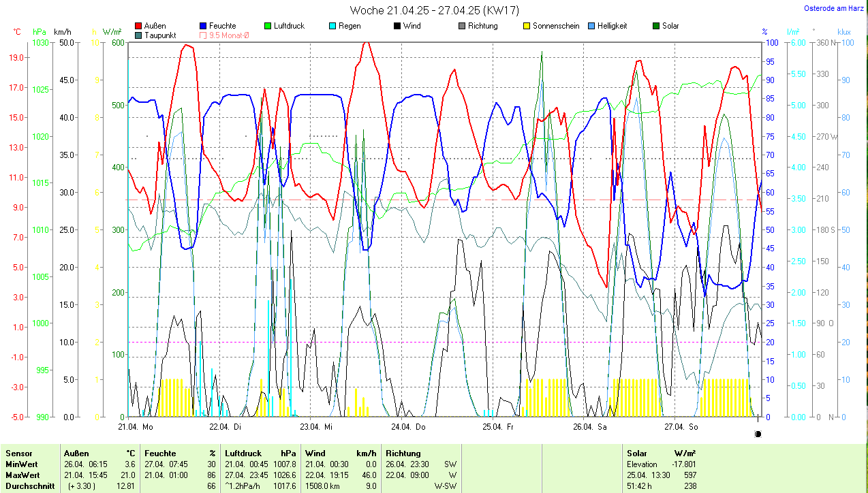Click the blue Feuchte legend square

click(x=204, y=26)
